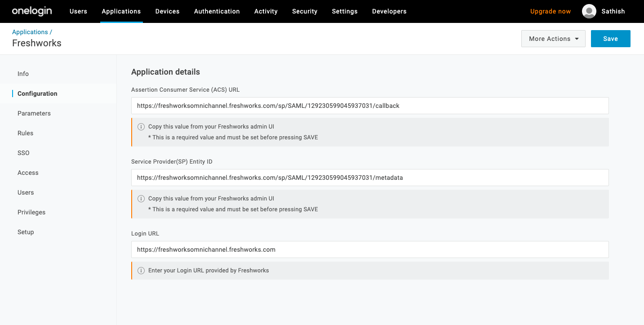Open the Settings menu

(345, 11)
